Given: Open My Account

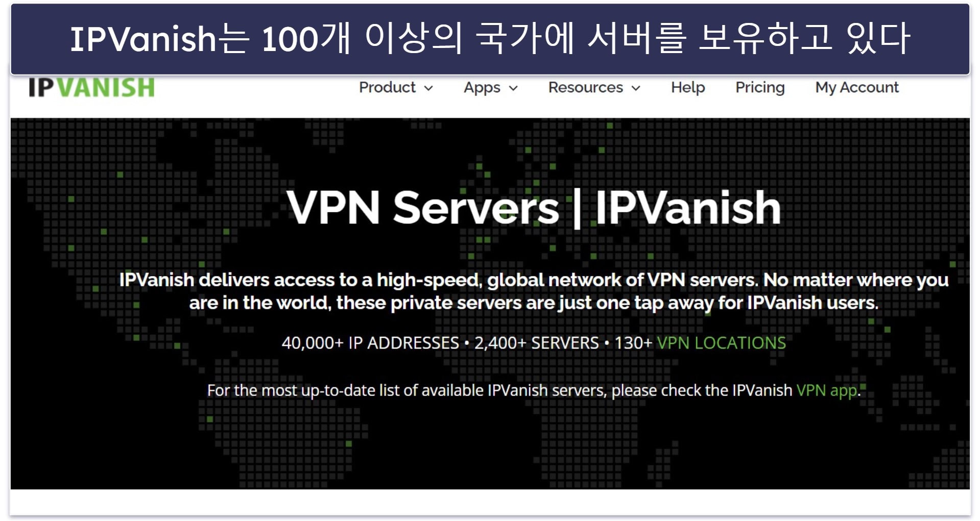Looking at the screenshot, I should pyautogui.click(x=857, y=88).
